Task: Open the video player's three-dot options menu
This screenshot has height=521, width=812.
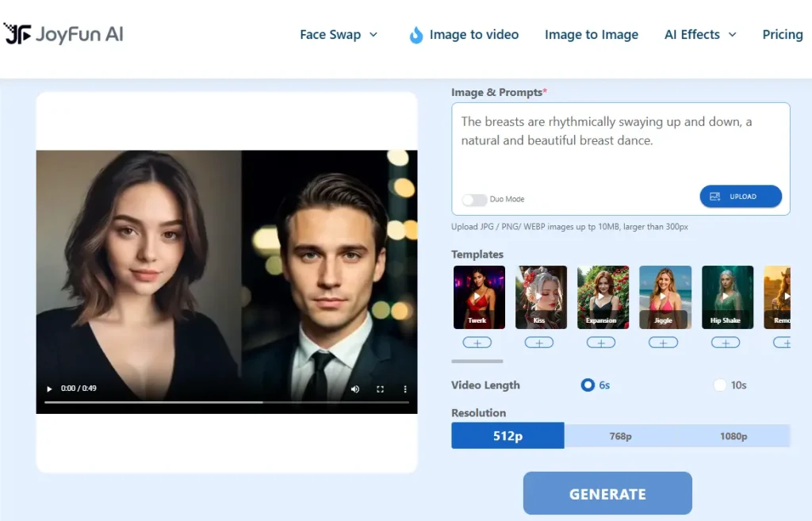Action: tap(405, 389)
